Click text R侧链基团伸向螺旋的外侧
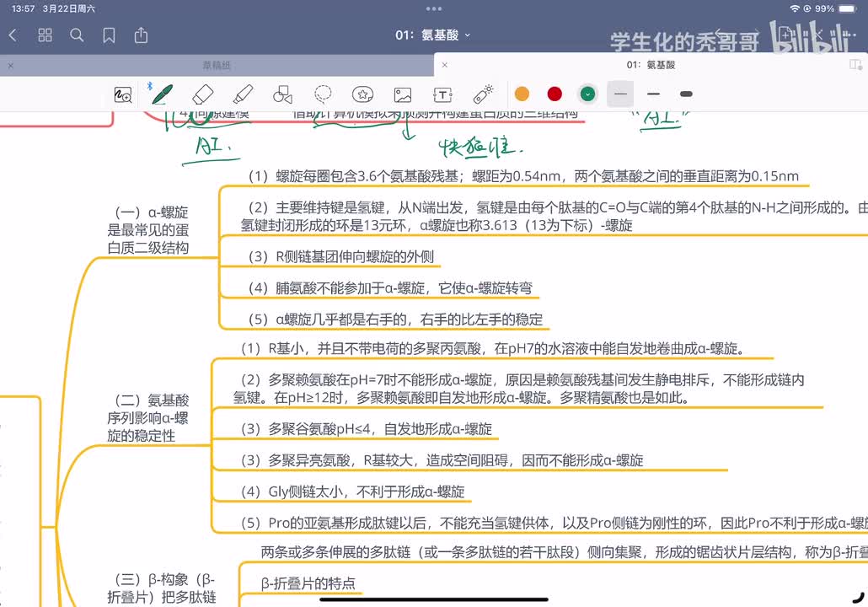Screen dimensions: 868x607 pyautogui.click(x=341, y=256)
